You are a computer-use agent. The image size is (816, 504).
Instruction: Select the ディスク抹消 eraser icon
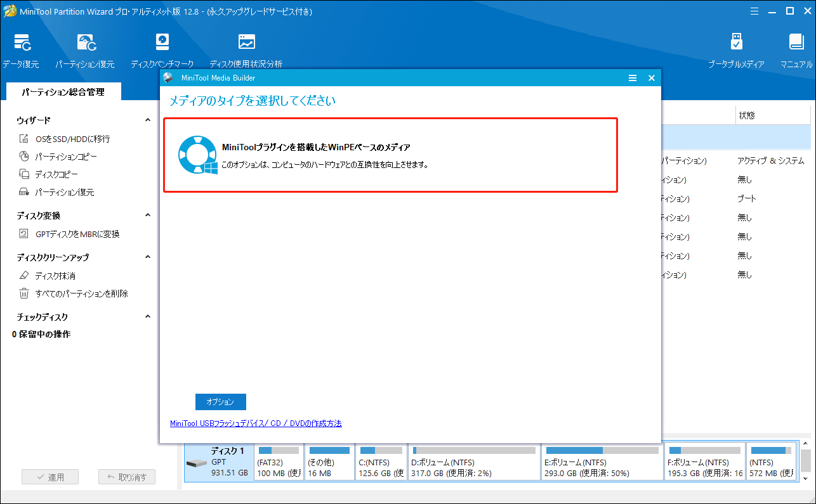tap(24, 276)
